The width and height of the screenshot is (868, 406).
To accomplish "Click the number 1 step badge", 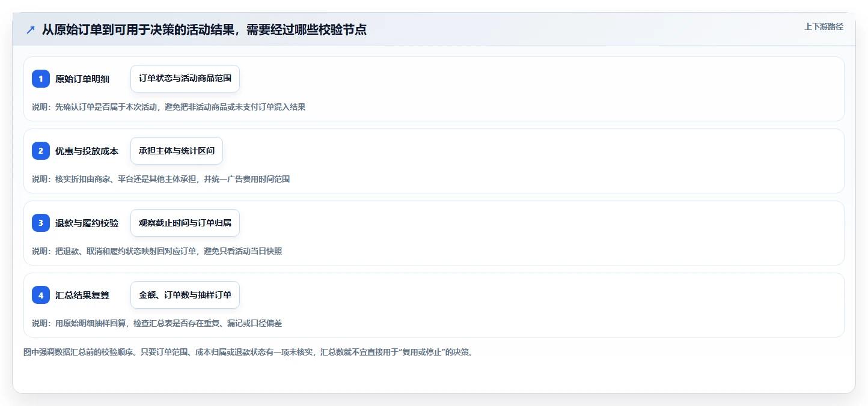I will pos(41,79).
